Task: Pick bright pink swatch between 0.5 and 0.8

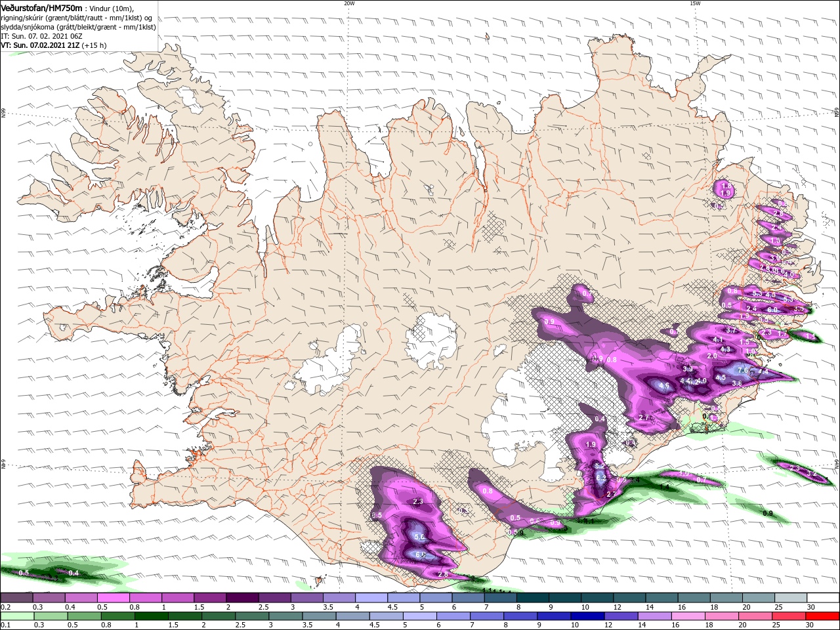Action: [113, 598]
